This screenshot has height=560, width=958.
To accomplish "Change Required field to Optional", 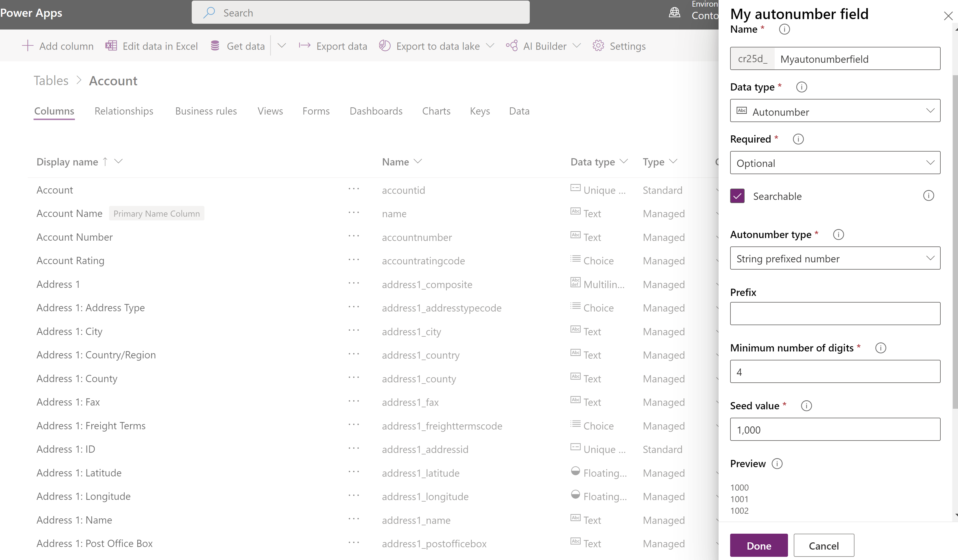I will coord(835,163).
